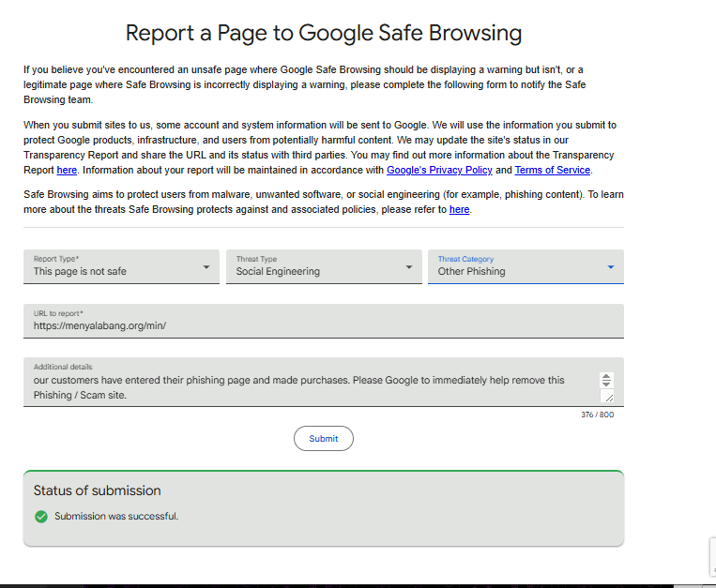The width and height of the screenshot is (716, 588).
Task: Submit the Safe Browsing report
Action: point(324,438)
